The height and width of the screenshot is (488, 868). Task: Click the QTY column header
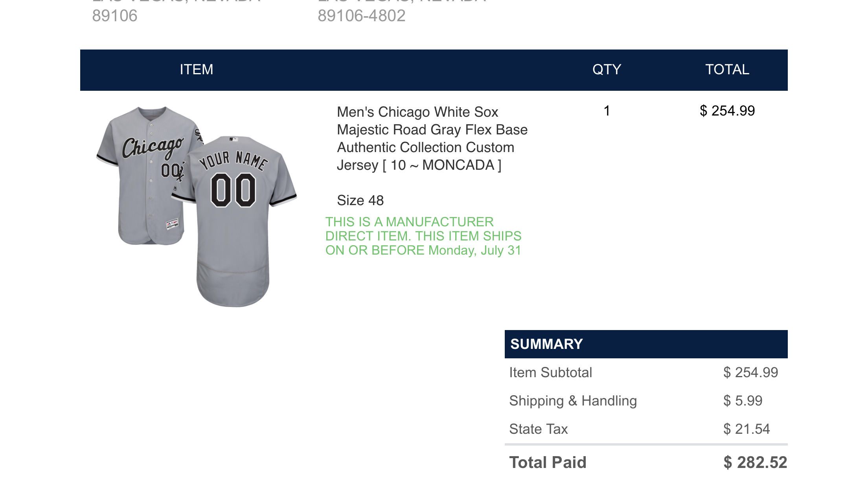(607, 70)
